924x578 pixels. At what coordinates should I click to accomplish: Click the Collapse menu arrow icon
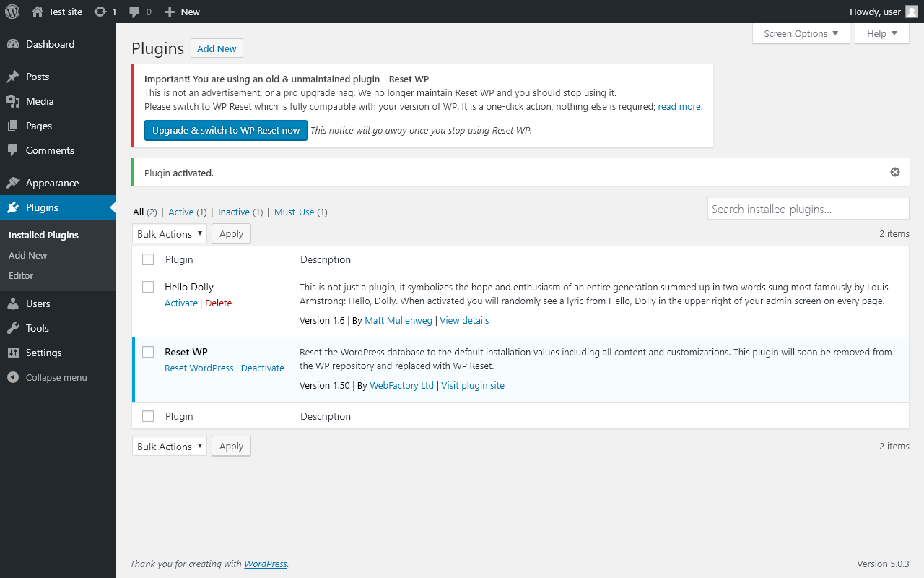point(13,377)
